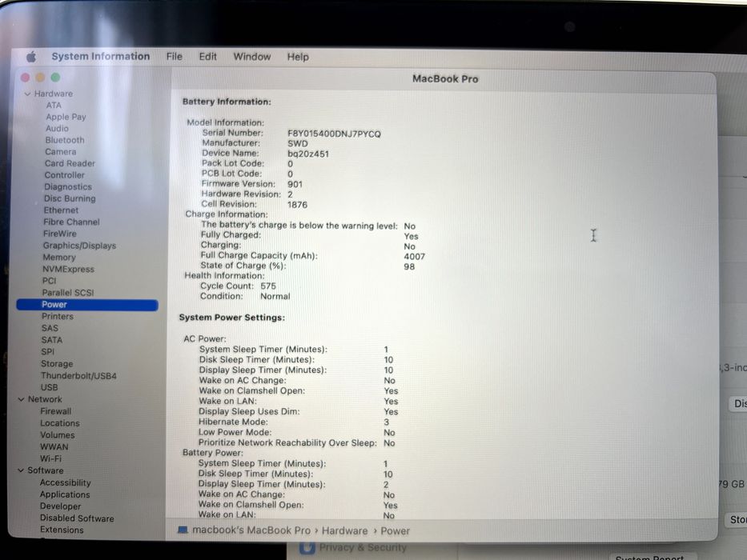Select Volumes under Network
747x560 pixels.
pos(57,434)
